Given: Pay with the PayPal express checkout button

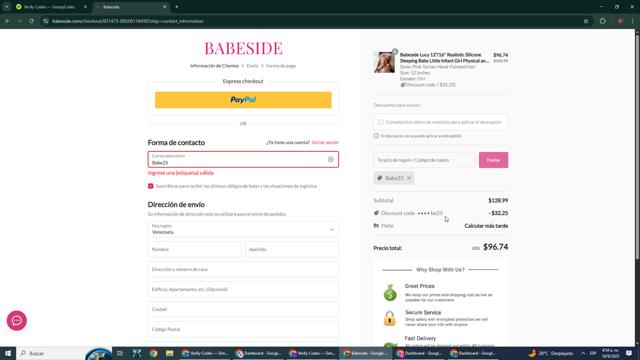Looking at the screenshot, I should [x=243, y=100].
